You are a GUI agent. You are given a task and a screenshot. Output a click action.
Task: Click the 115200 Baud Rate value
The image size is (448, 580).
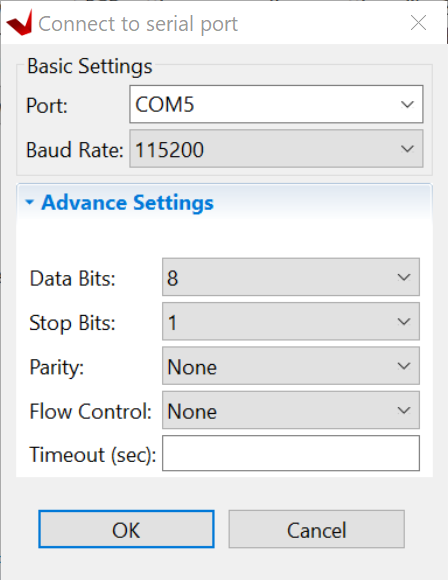(169, 150)
